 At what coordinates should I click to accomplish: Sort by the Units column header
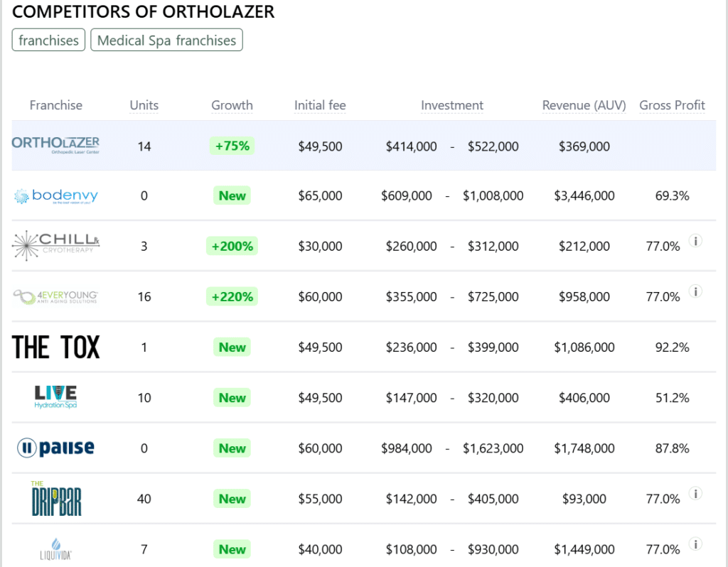[x=144, y=105]
